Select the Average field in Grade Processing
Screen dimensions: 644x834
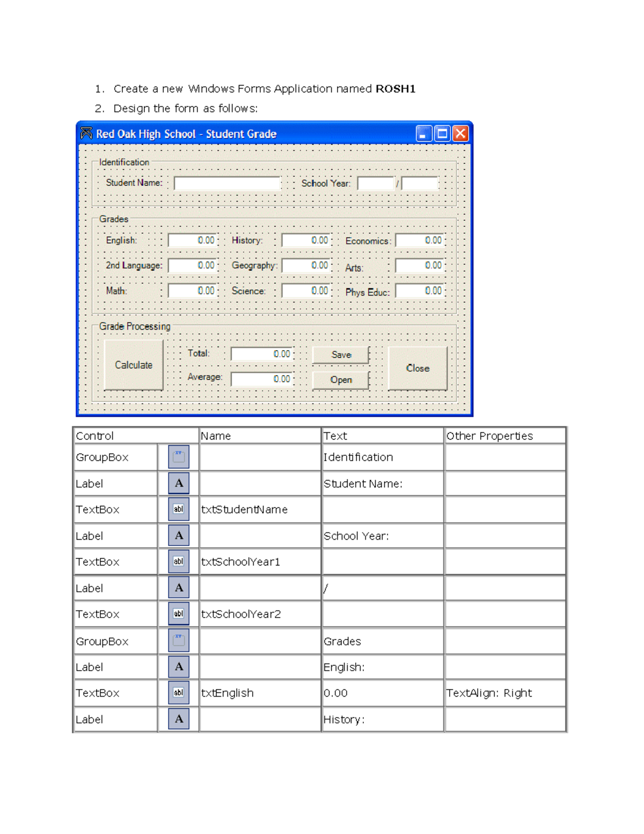click(260, 379)
